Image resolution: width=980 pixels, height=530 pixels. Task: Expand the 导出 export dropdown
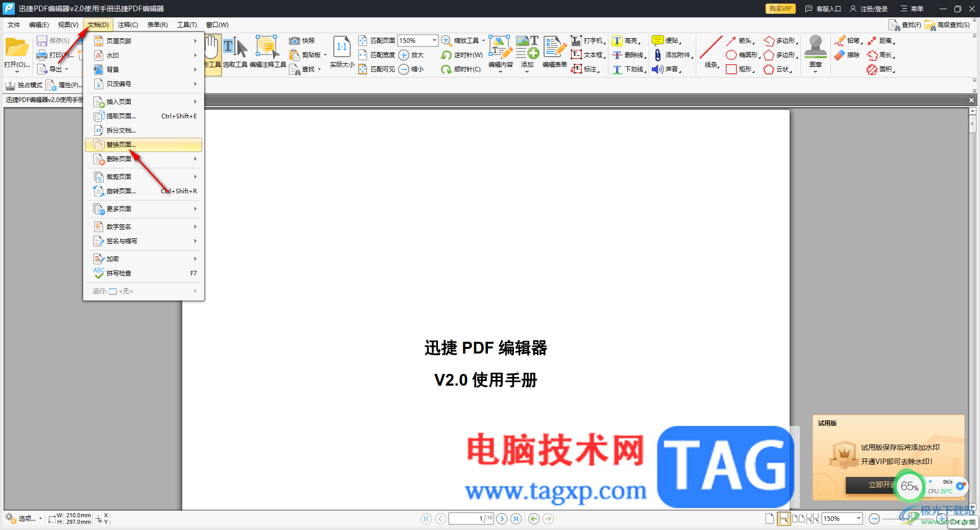click(x=66, y=69)
